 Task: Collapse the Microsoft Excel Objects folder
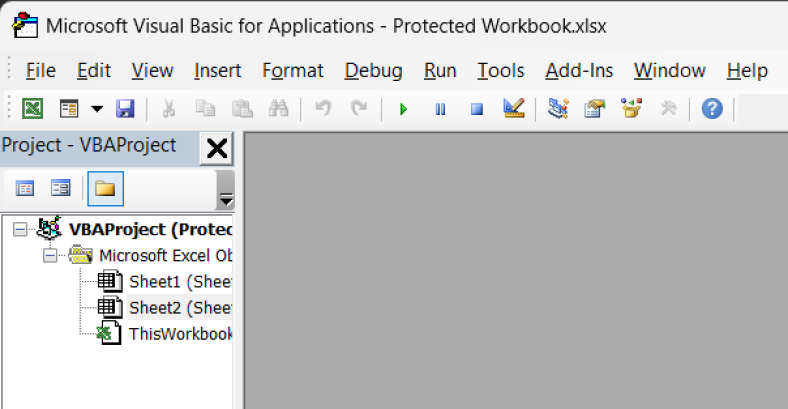50,255
